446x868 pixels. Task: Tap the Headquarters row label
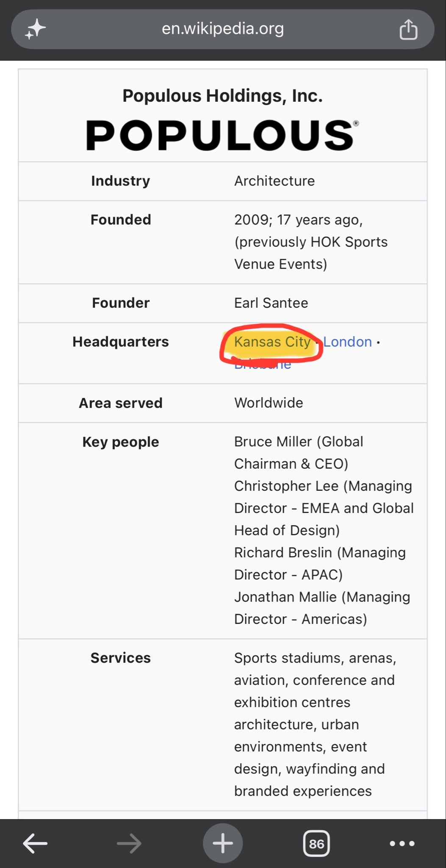121,342
